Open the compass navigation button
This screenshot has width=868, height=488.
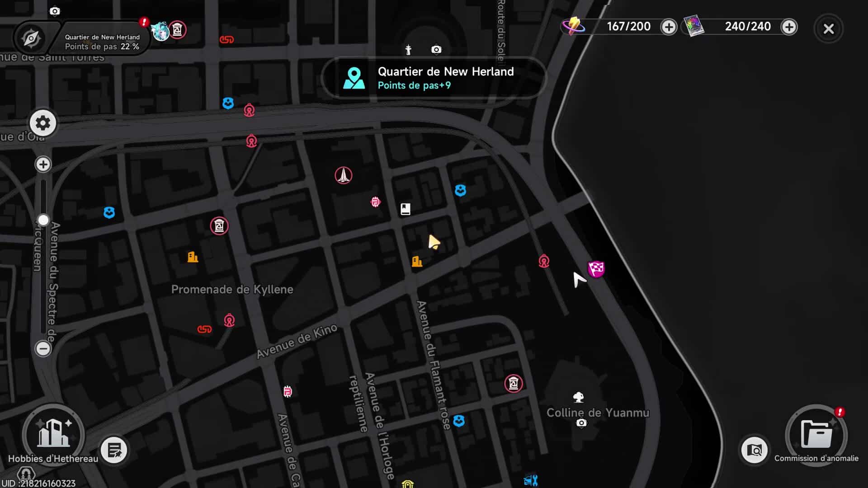click(x=31, y=38)
